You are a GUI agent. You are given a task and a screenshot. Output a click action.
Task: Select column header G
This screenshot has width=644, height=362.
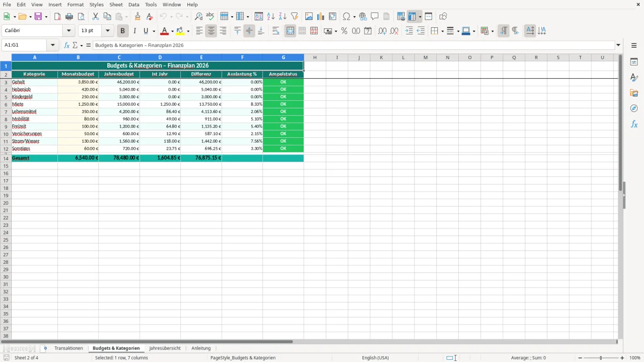(283, 57)
